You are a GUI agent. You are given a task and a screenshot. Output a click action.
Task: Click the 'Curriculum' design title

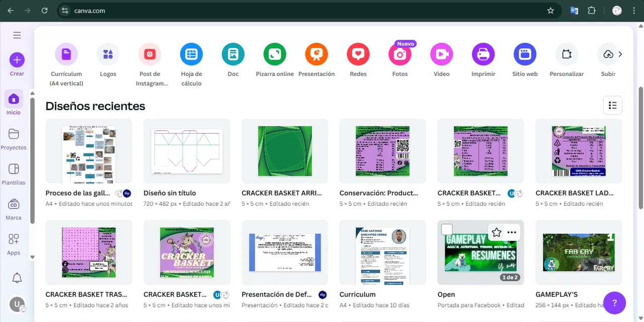pyautogui.click(x=358, y=294)
